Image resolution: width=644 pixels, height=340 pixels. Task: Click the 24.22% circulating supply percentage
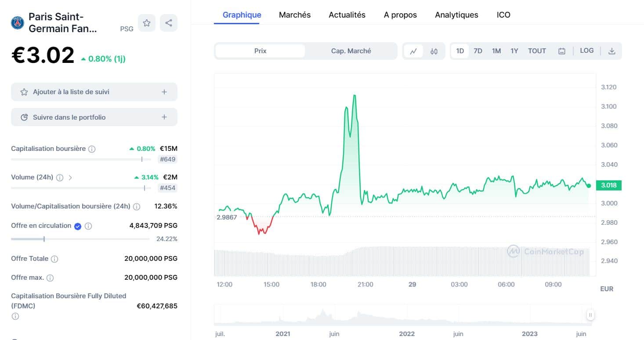point(167,239)
